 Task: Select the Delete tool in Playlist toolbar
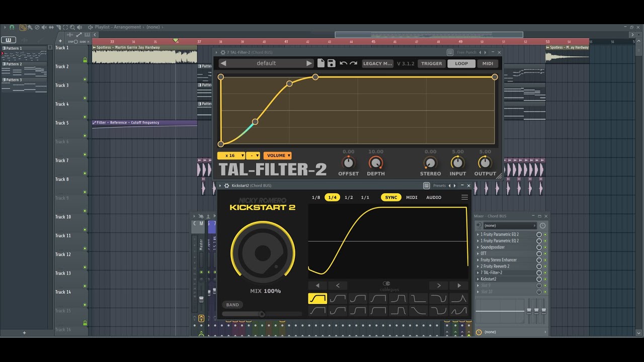(37, 27)
